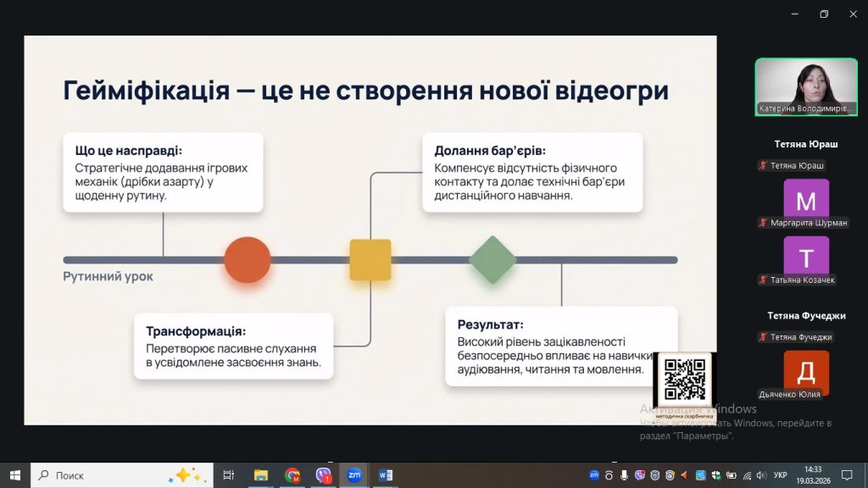The height and width of the screenshot is (488, 868).
Task: Click the Windows Start button
Action: 14,475
